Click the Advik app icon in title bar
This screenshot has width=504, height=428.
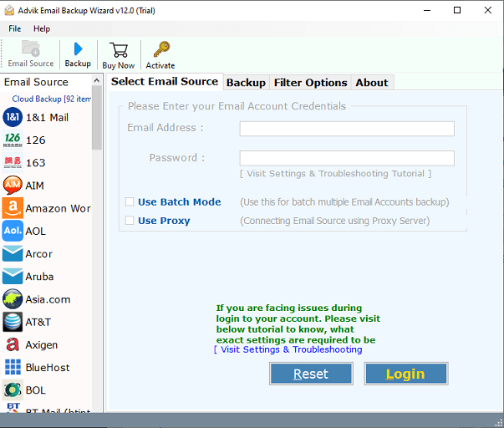click(x=9, y=10)
